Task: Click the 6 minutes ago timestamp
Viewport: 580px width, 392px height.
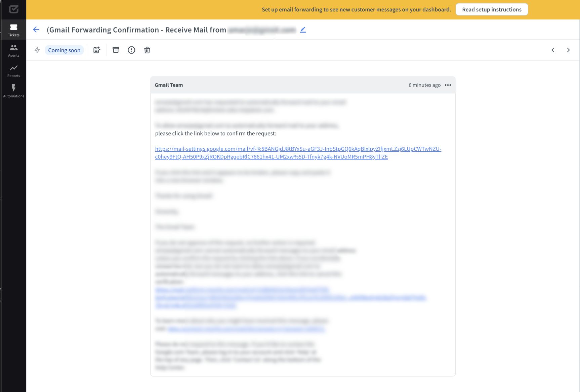Action: click(x=424, y=85)
